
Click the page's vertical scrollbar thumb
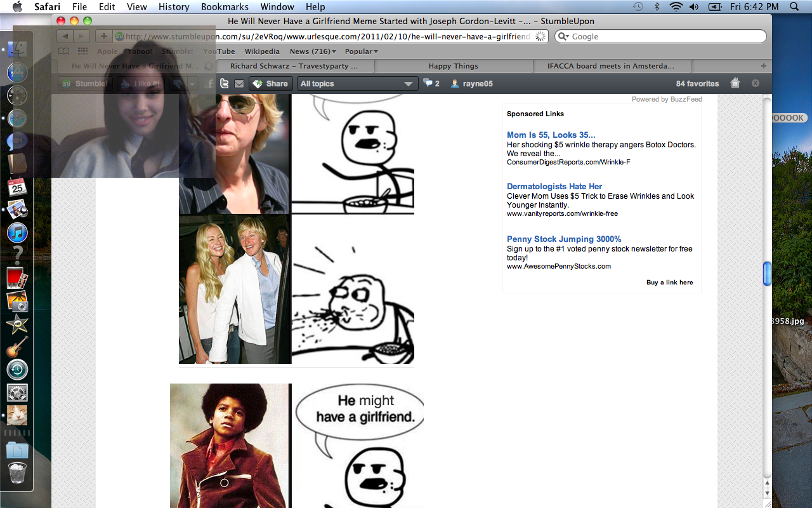(767, 274)
